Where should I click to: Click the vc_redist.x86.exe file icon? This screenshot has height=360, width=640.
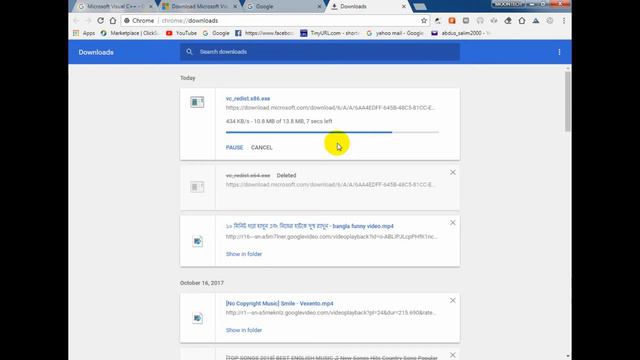pos(197,102)
